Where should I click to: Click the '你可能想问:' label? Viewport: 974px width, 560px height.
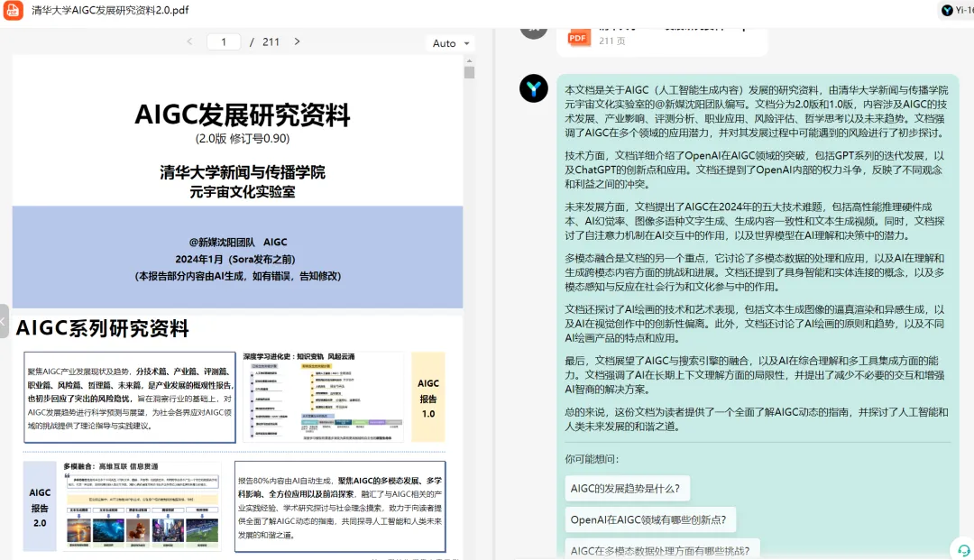click(592, 459)
